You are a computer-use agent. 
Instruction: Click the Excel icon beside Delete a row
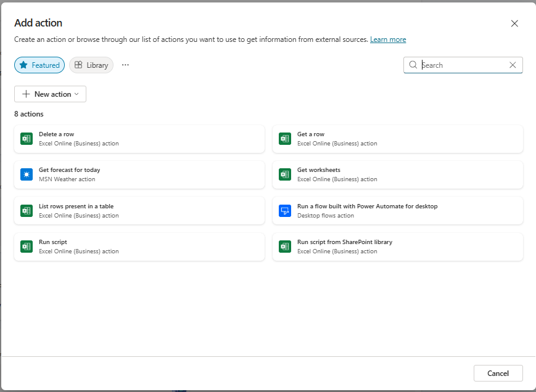click(27, 139)
